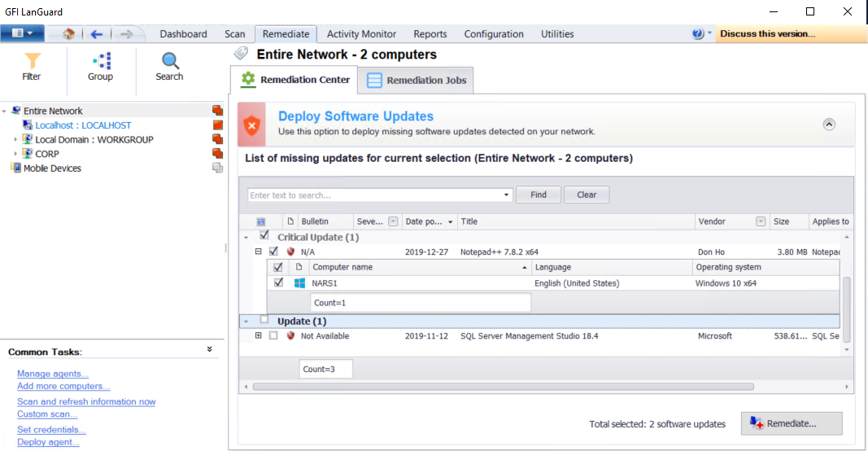Navigate forward with the right arrow
The image size is (868, 451).
(126, 34)
